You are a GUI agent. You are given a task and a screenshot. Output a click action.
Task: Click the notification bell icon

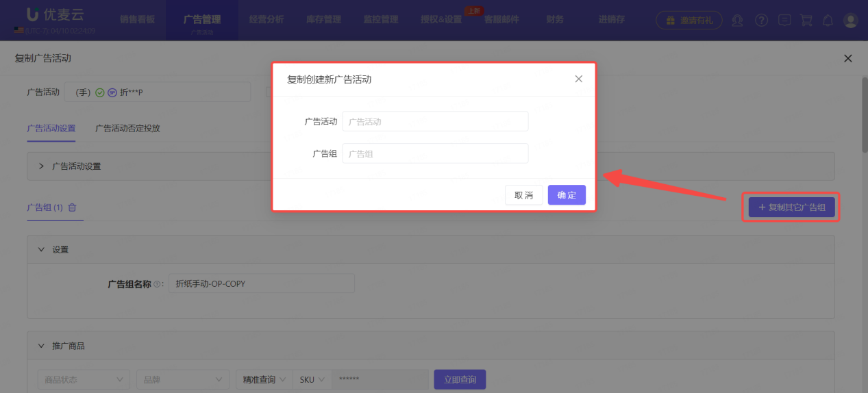tap(828, 21)
